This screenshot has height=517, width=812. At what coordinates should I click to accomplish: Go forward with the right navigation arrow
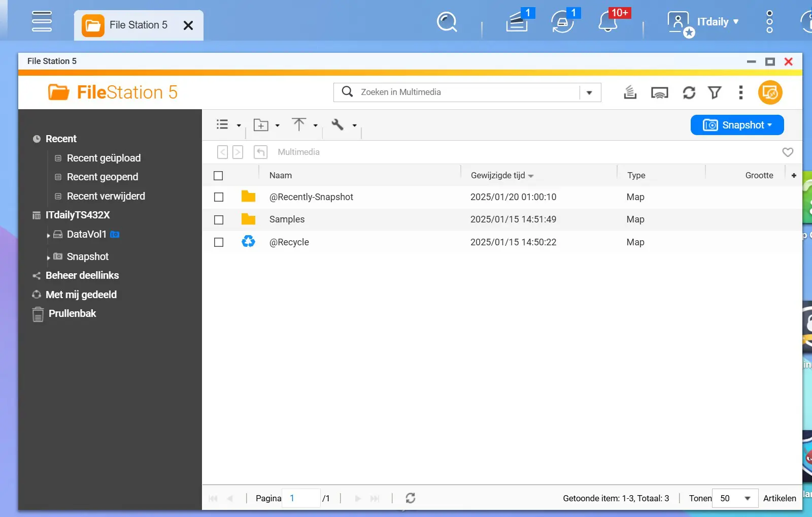point(238,152)
